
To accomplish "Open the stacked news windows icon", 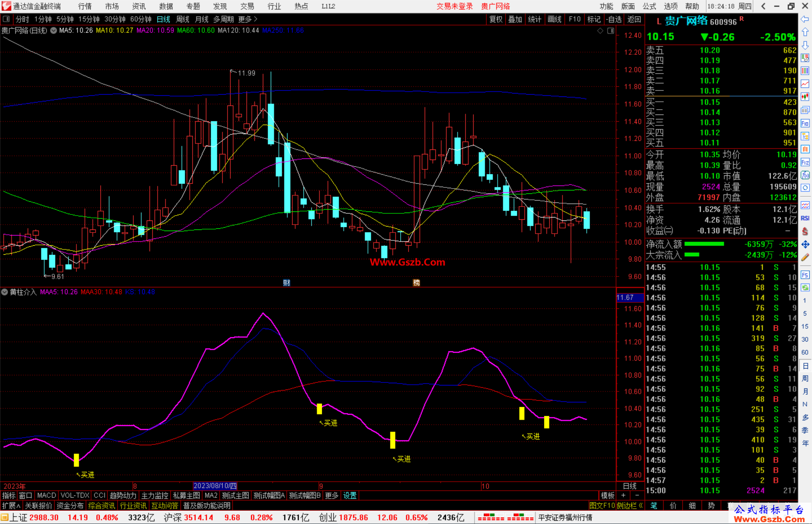I will [x=805, y=110].
